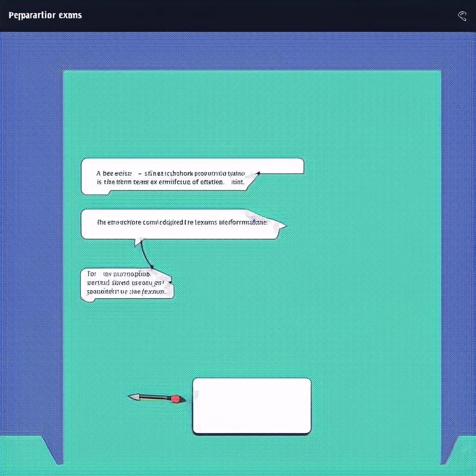Click the right pointer tail of middle callout
The image size is (476, 476).
[281, 225]
